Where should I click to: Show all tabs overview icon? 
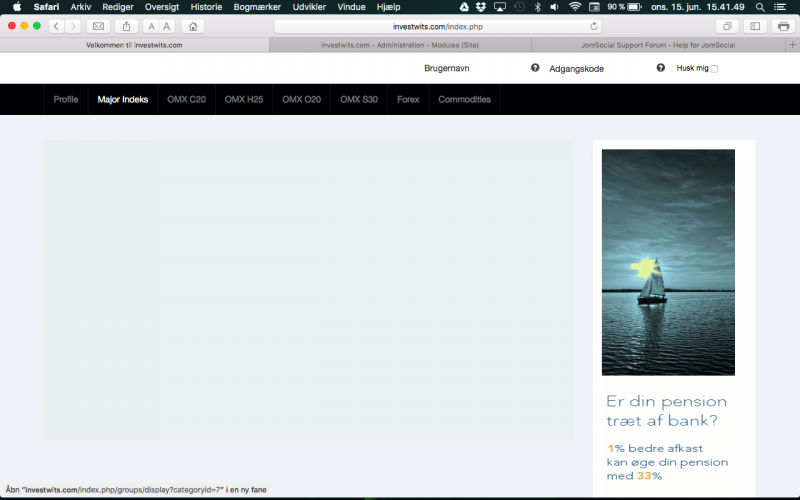[727, 26]
